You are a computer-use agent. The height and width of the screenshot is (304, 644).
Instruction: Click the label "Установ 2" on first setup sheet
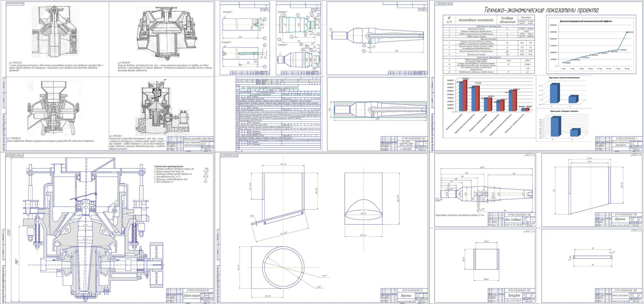[x=226, y=42]
